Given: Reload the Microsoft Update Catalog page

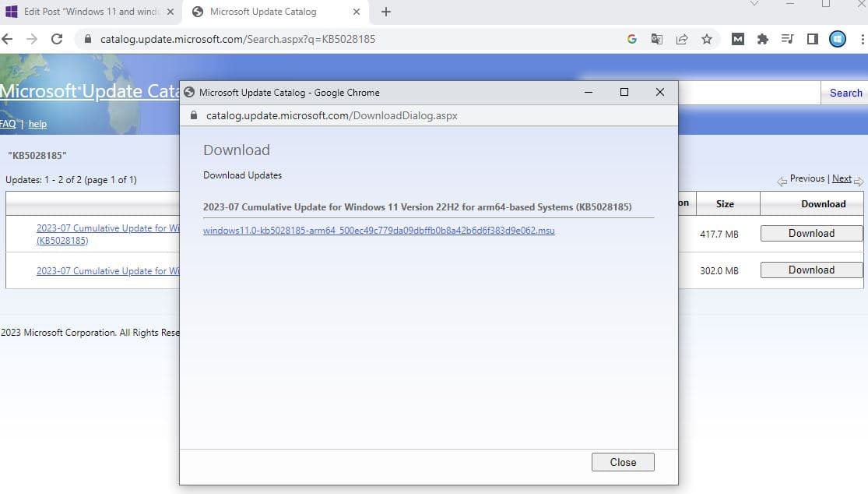Looking at the screenshot, I should (57, 39).
